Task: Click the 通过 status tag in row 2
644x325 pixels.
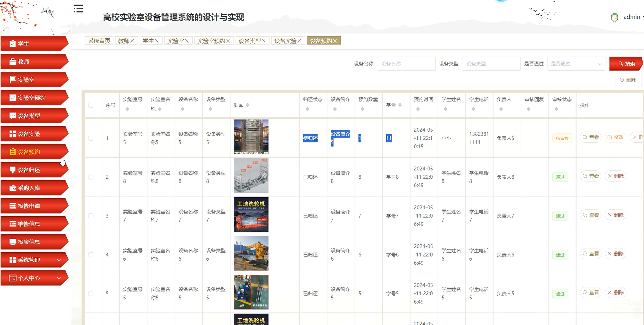Action: click(x=560, y=177)
